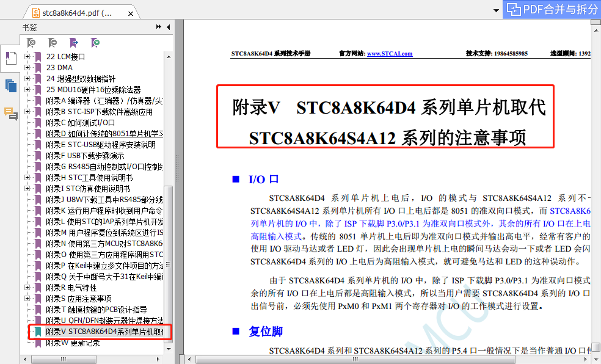Expand the 23 DMA bookmark
601x364 pixels.
pos(27,68)
